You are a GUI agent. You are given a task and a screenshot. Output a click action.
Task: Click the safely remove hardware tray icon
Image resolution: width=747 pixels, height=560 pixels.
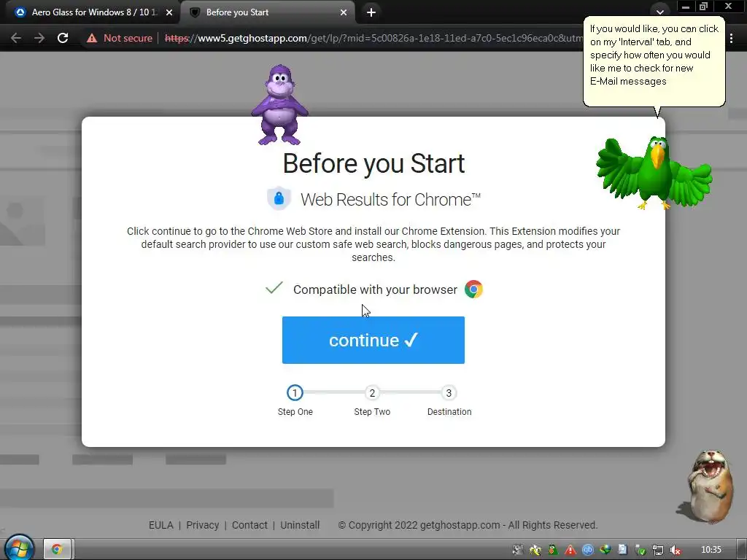coord(640,550)
